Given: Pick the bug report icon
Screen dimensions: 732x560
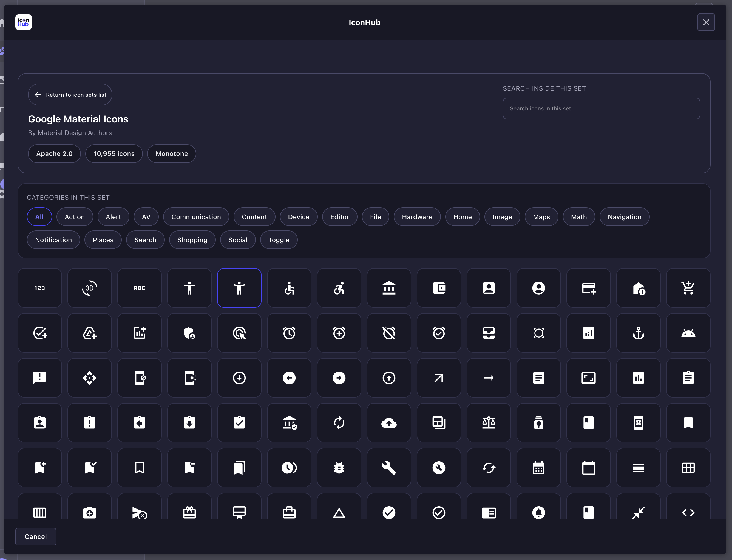Looking at the screenshot, I should point(339,468).
